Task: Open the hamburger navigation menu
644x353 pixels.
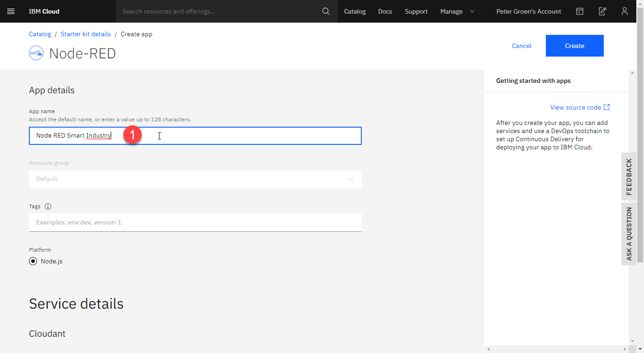Action: click(11, 11)
